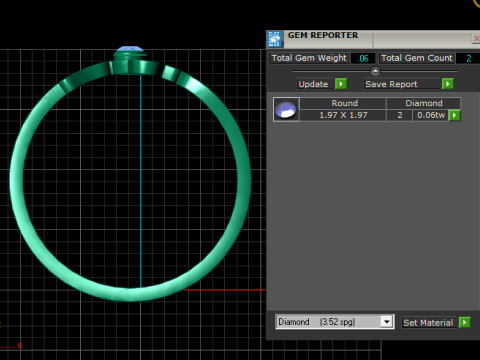Click the Gem Reporter panel icon
The image size is (480, 360).
pos(274,39)
